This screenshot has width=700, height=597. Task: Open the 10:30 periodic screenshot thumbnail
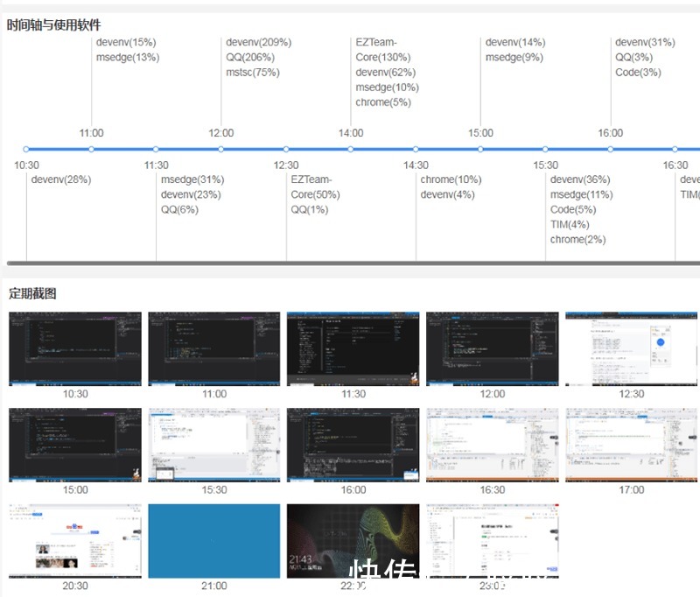tap(75, 348)
